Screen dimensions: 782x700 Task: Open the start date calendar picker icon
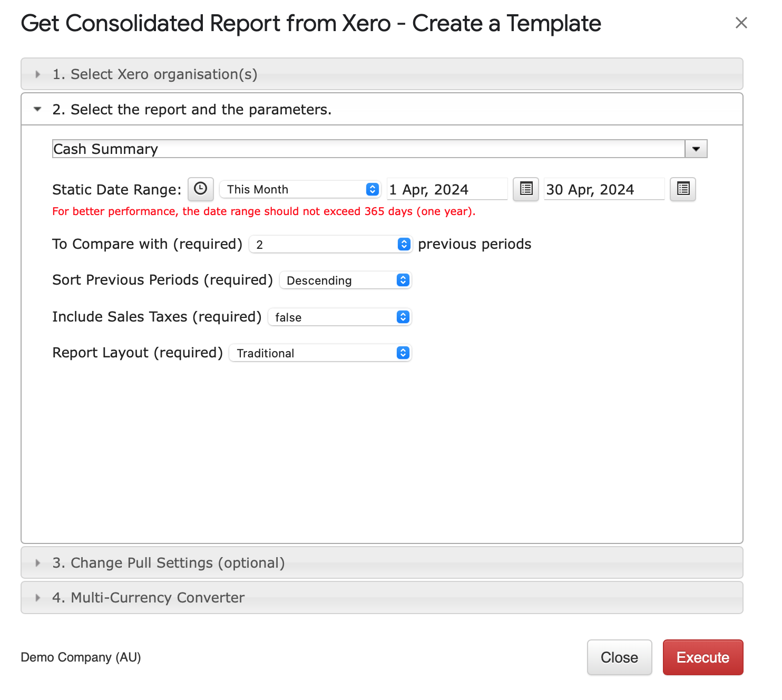pos(526,189)
